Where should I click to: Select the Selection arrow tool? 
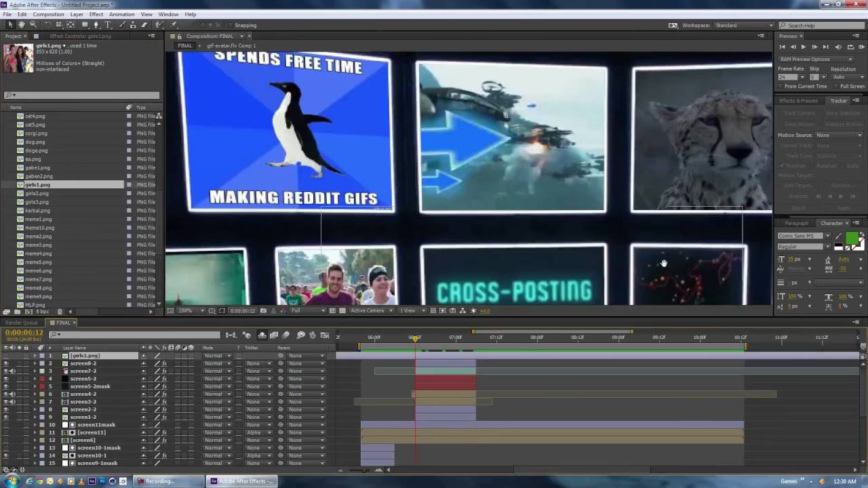(x=10, y=25)
